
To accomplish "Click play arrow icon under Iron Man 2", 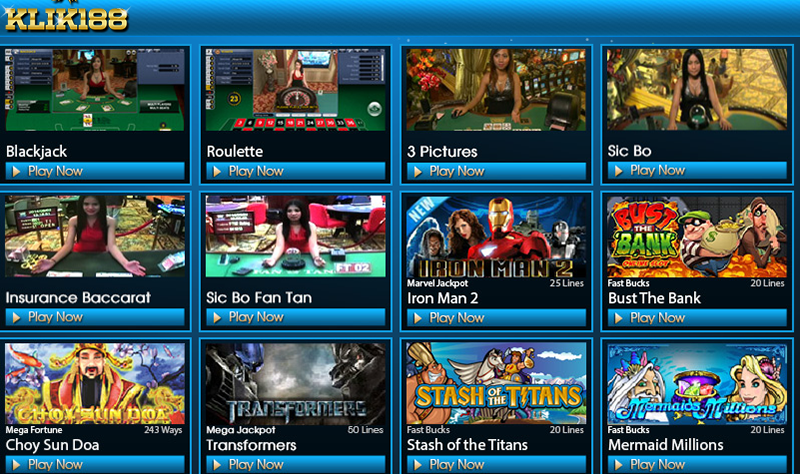I will coord(418,318).
